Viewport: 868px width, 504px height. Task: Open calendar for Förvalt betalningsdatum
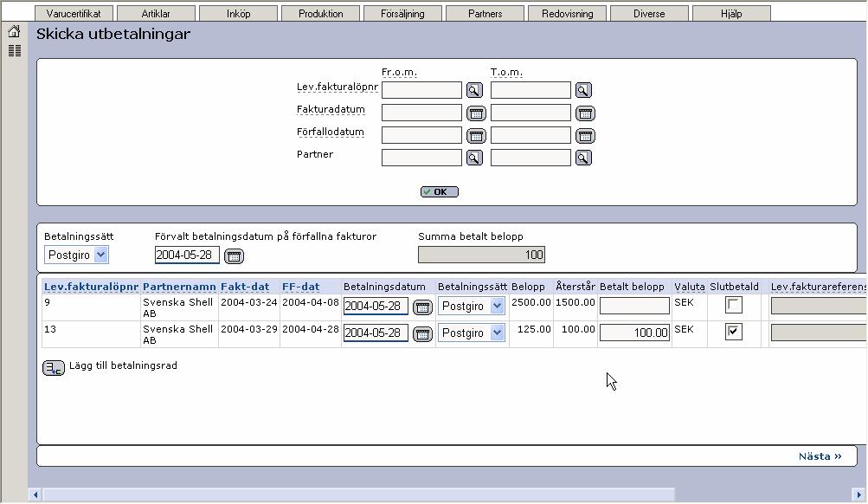[x=235, y=255]
